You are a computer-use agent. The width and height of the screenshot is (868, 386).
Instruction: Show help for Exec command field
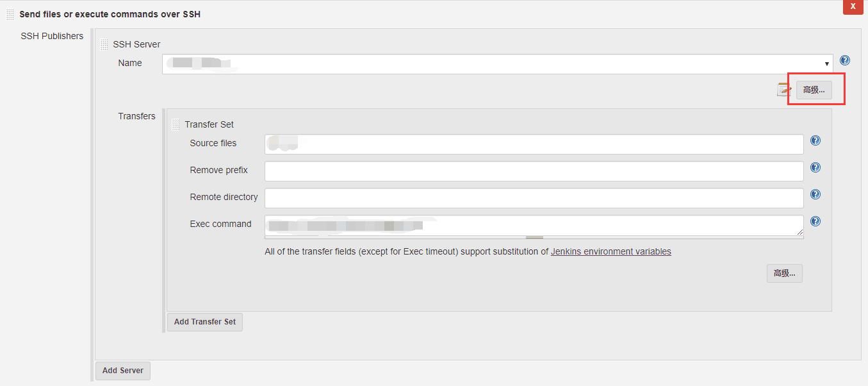pos(815,222)
